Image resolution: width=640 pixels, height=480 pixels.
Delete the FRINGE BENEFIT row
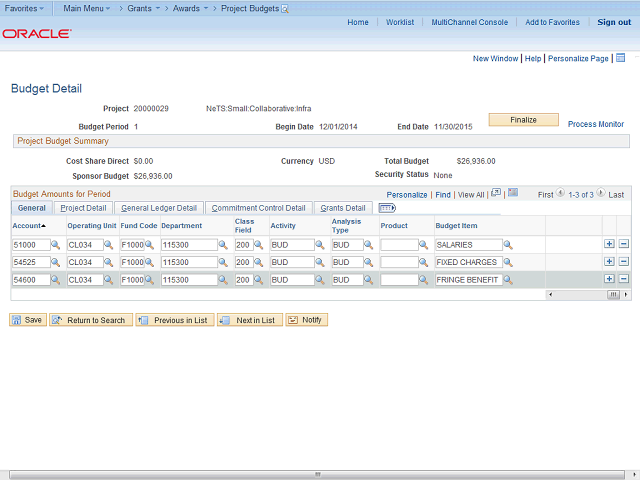click(623, 279)
